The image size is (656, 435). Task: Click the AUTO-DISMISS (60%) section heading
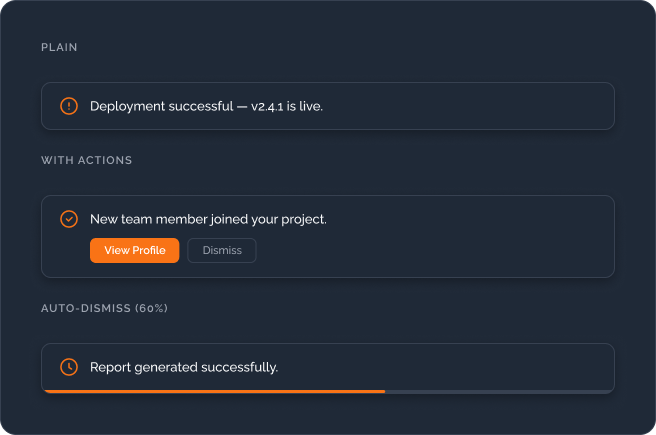[x=104, y=308]
